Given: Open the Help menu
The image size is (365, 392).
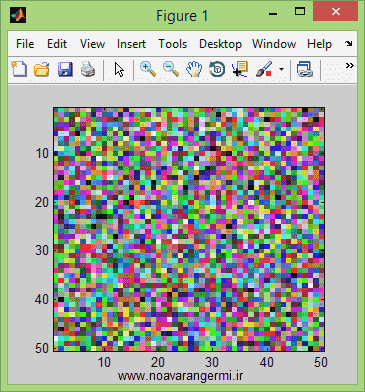Looking at the screenshot, I should click(319, 44).
